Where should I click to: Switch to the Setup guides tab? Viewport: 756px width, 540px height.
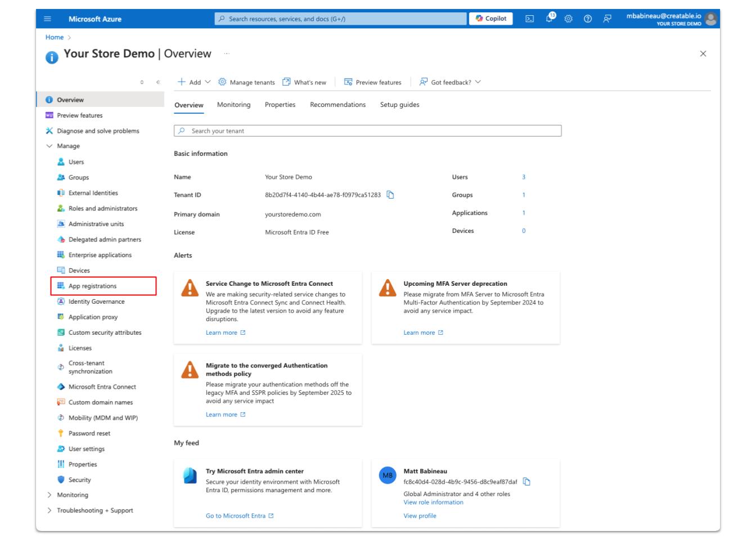(x=399, y=105)
